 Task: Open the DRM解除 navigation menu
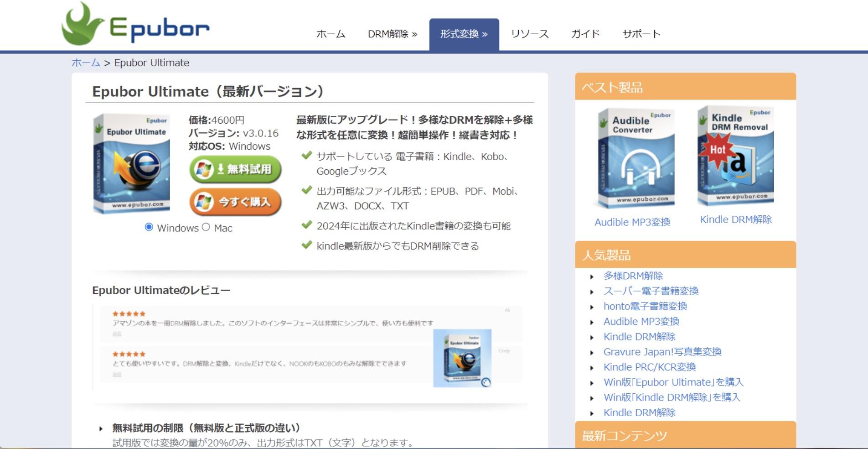click(393, 34)
